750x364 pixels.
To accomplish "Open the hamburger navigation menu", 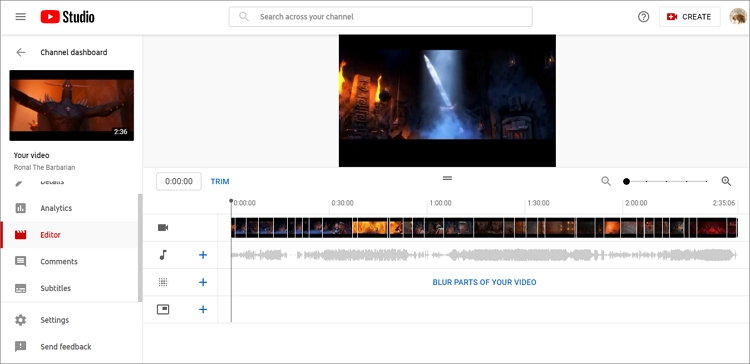I will click(21, 17).
